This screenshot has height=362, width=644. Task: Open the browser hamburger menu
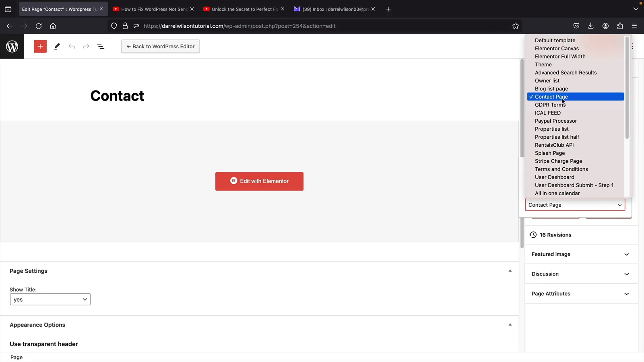[x=634, y=26]
